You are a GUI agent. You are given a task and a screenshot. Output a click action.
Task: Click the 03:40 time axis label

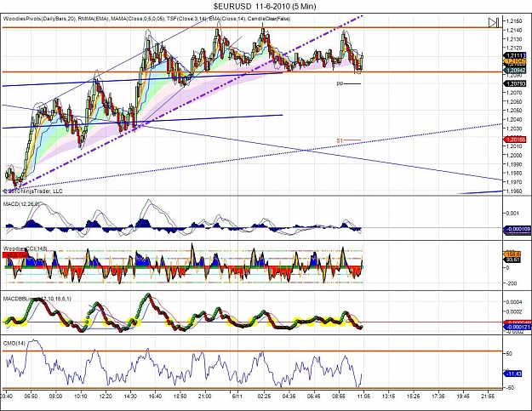coord(7,396)
